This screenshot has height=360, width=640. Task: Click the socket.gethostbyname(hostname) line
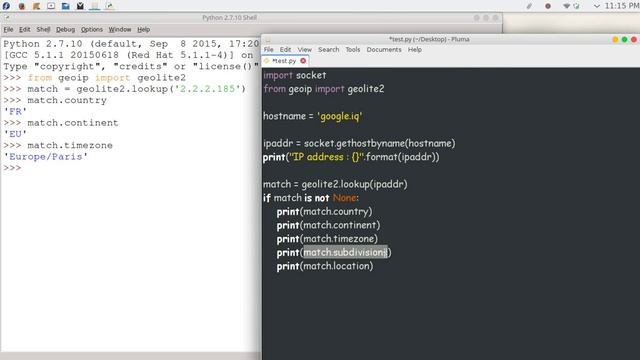pos(359,144)
